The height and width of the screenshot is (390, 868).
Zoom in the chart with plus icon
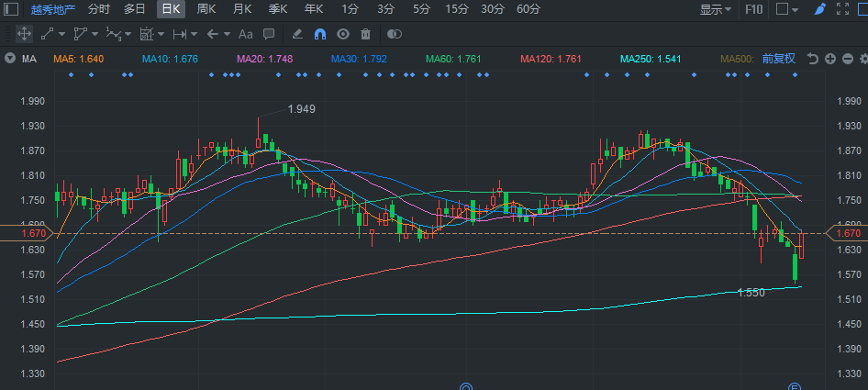(829, 59)
